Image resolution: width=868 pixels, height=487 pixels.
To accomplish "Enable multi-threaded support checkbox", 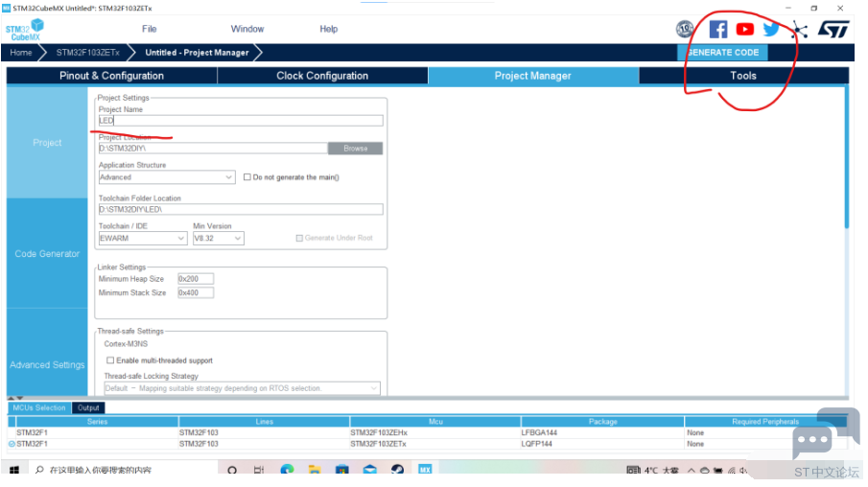I will click(x=110, y=360).
